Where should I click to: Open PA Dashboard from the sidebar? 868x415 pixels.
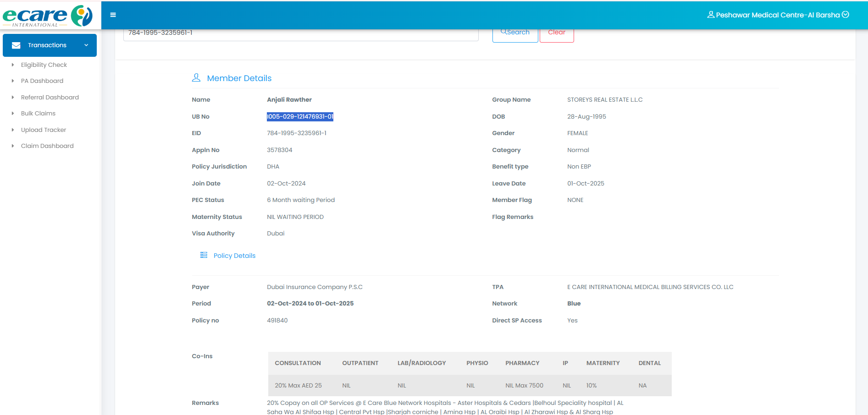42,81
